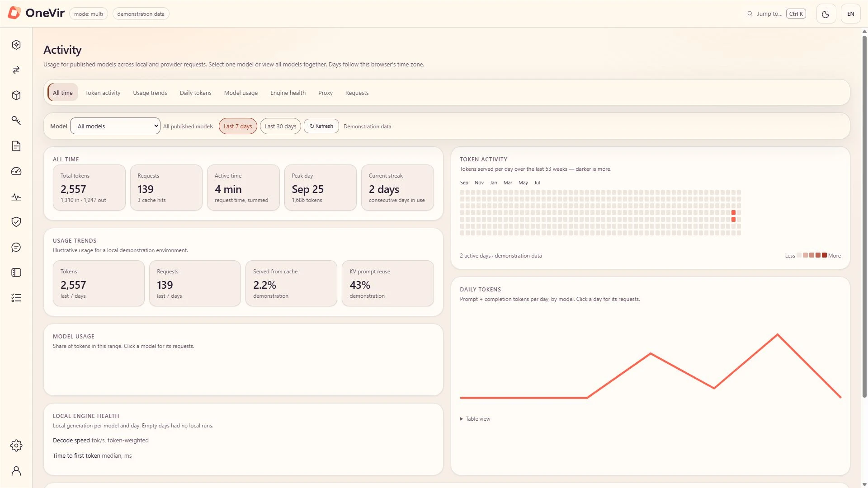Image resolution: width=868 pixels, height=488 pixels.
Task: Click the page vertical scrollbar thumb
Action: [864, 216]
